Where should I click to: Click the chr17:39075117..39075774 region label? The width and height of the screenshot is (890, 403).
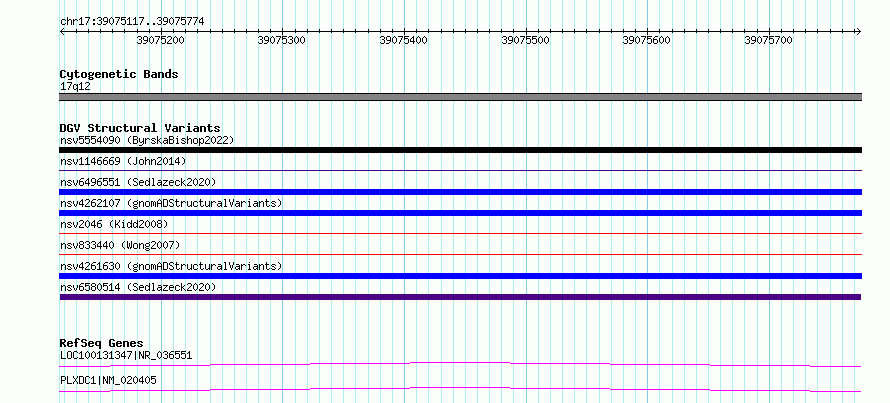[132, 22]
